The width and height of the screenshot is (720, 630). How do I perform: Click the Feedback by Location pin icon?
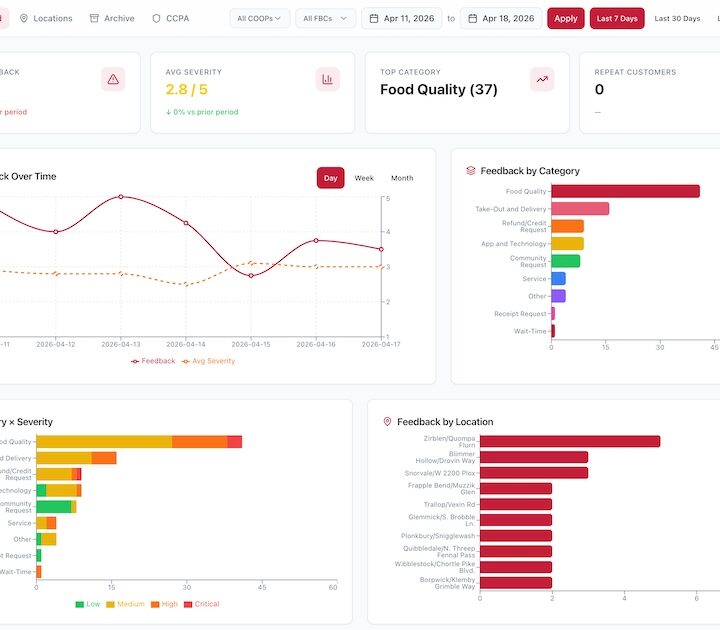pyautogui.click(x=387, y=422)
